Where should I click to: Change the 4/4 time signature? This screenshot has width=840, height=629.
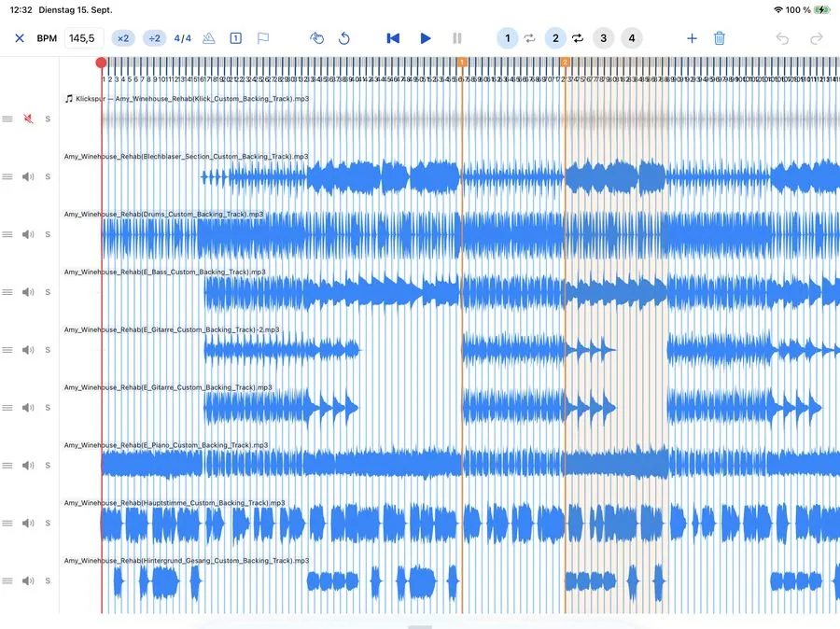click(x=183, y=38)
